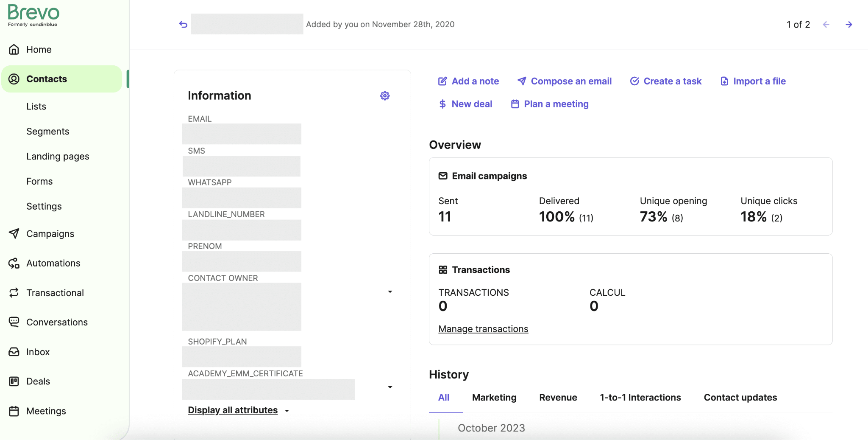
Task: Open Information settings gear icon
Action: tap(385, 96)
